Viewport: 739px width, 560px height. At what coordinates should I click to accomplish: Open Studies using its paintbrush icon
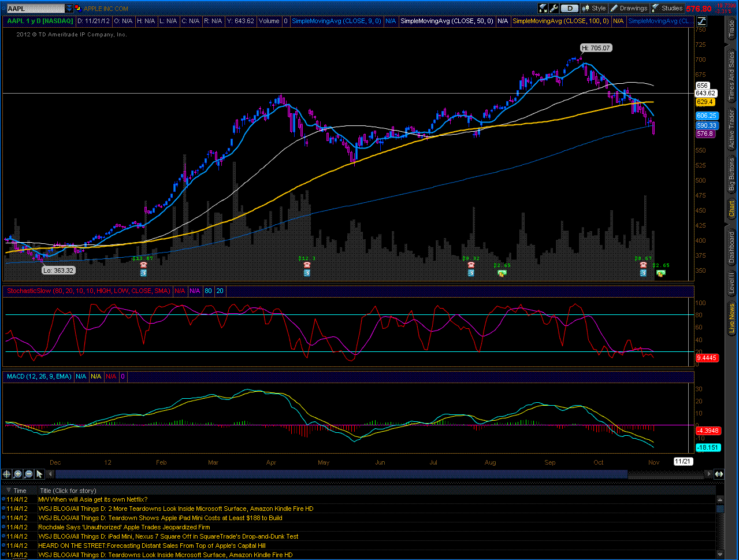pyautogui.click(x=655, y=8)
